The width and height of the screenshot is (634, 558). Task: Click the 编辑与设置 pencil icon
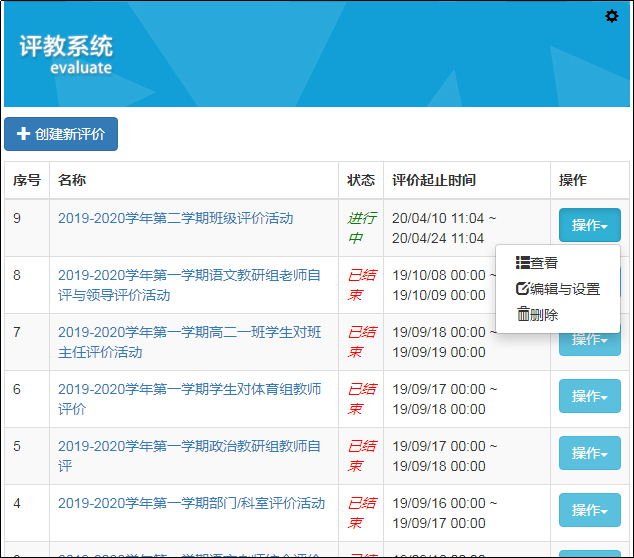pyautogui.click(x=522, y=289)
